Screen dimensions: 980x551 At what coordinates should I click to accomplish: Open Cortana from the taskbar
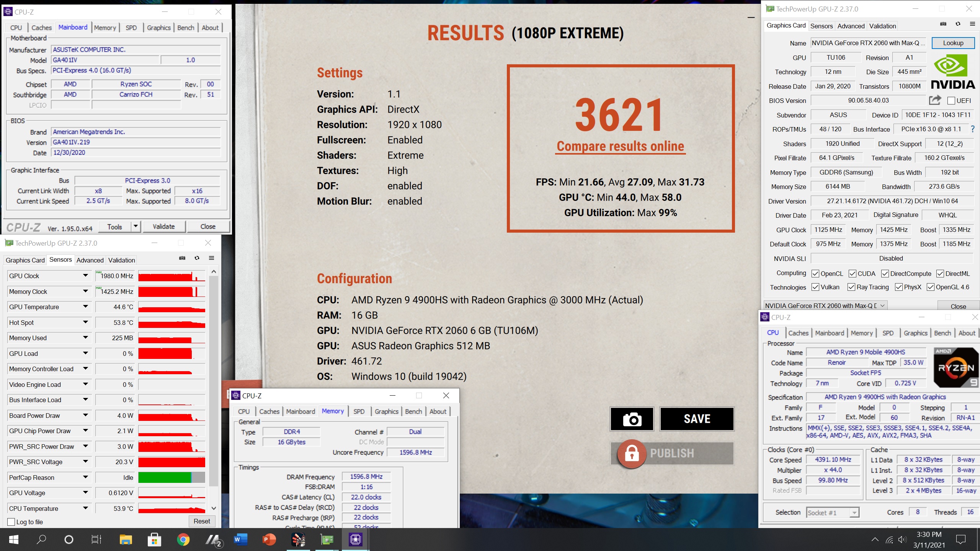click(x=69, y=540)
